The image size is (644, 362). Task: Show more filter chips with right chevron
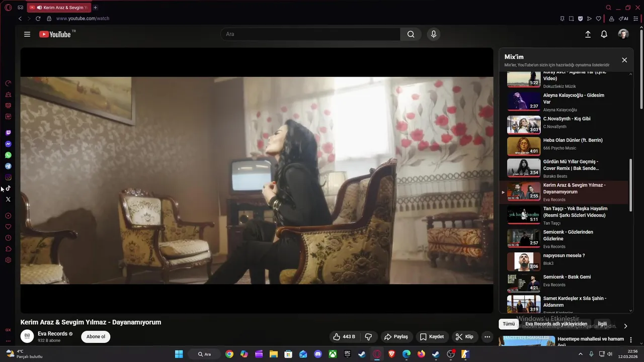[x=625, y=326]
